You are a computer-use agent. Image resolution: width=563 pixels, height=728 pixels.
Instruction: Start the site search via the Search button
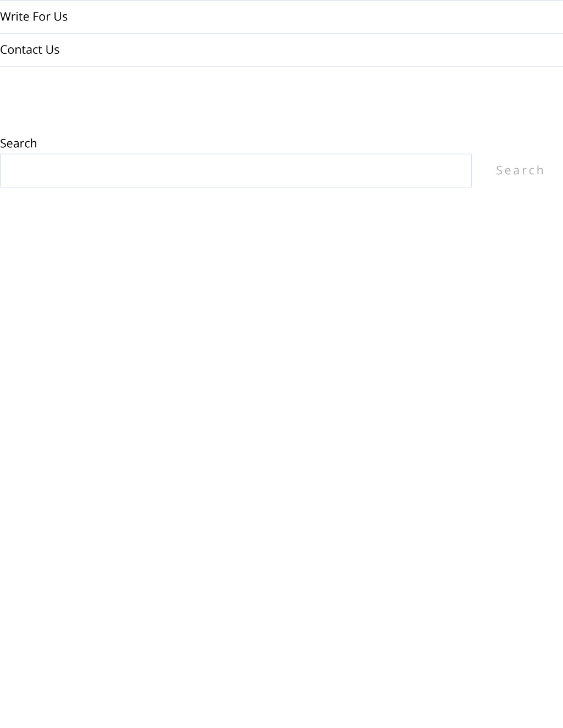(x=520, y=170)
